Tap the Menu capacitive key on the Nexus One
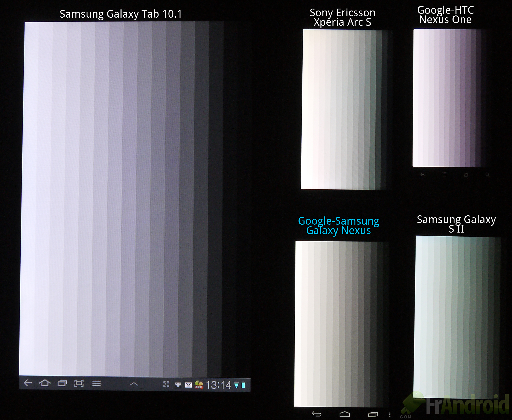 click(445, 174)
